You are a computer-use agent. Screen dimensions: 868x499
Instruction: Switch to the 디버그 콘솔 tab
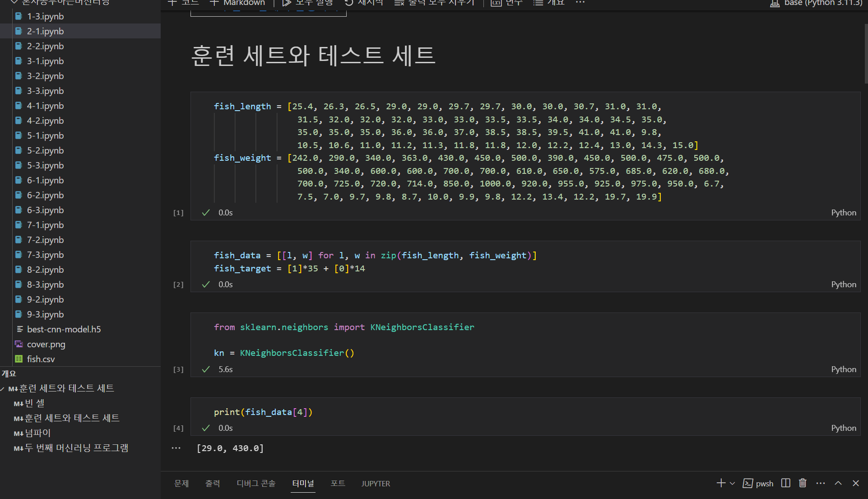pyautogui.click(x=256, y=483)
